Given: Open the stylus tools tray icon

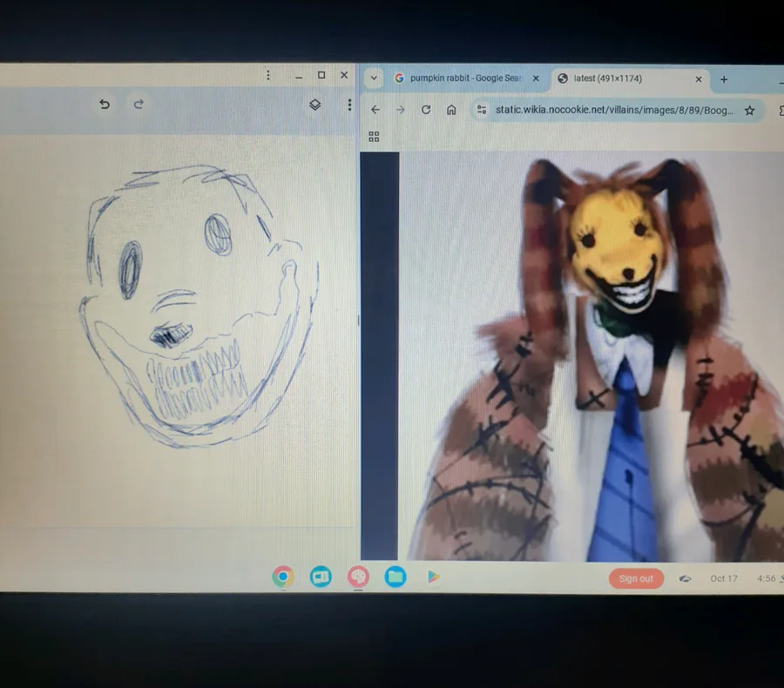Looking at the screenshot, I should pos(685,578).
